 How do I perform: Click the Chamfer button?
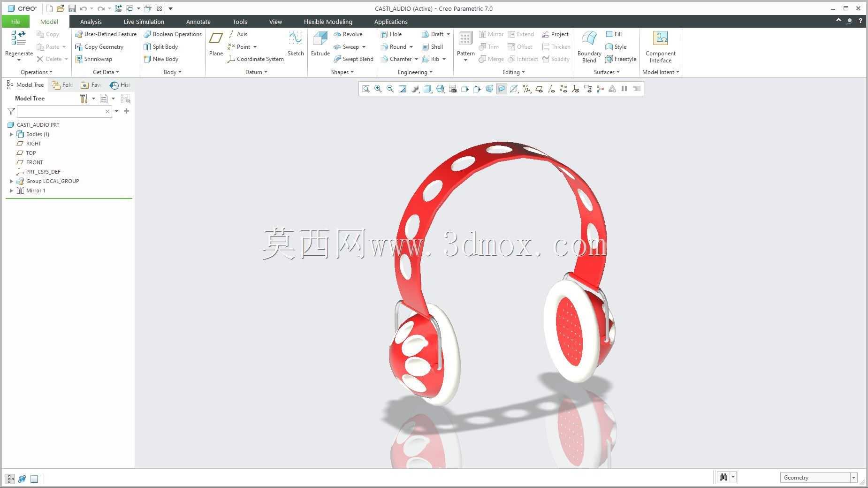coord(396,59)
